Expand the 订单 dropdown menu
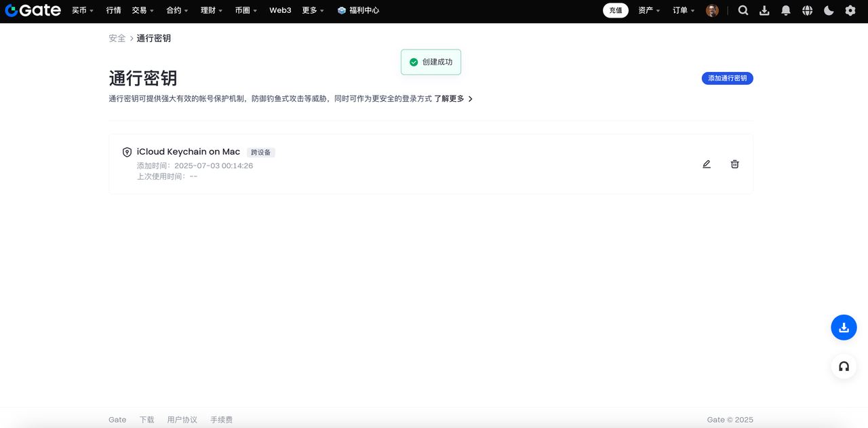Image resolution: width=868 pixels, height=428 pixels. click(682, 10)
